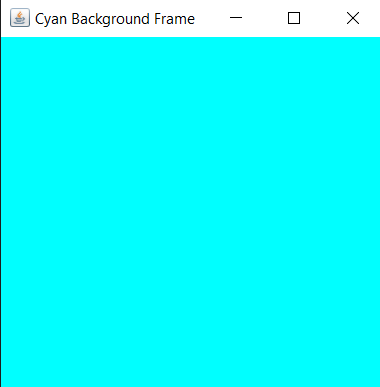Minimize the Cyan Background Frame window
The image size is (380, 387).
click(x=236, y=18)
